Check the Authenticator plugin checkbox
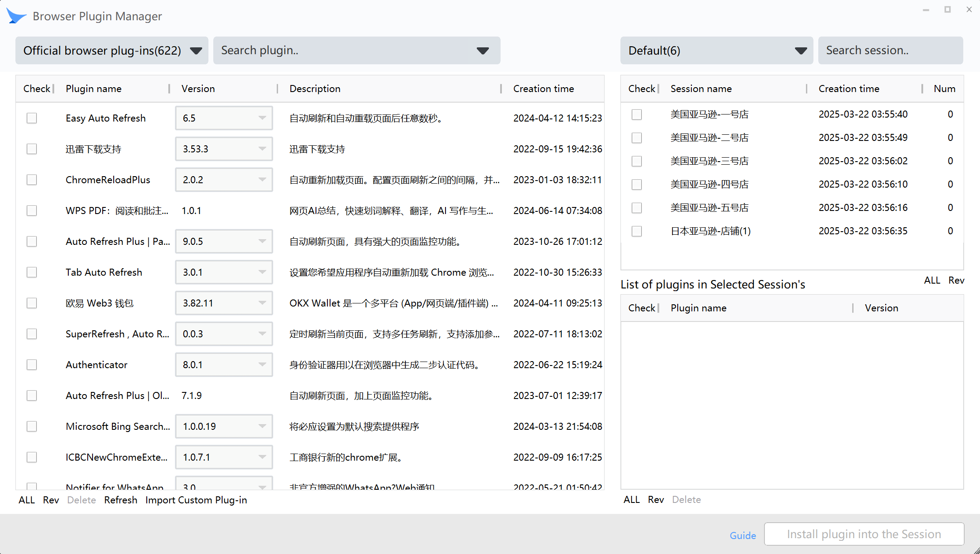Screen dimensions: 980x554 [32, 365]
